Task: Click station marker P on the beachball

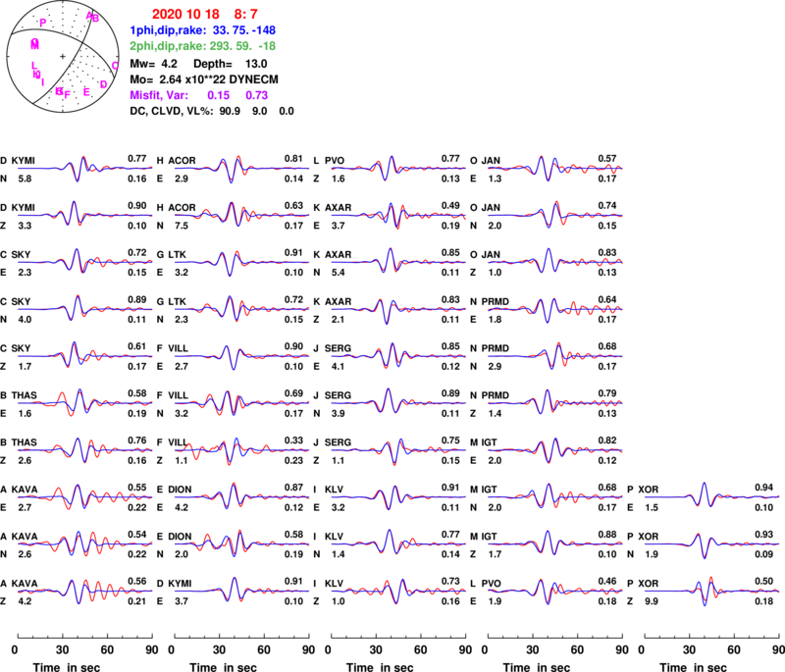Action: (x=42, y=23)
